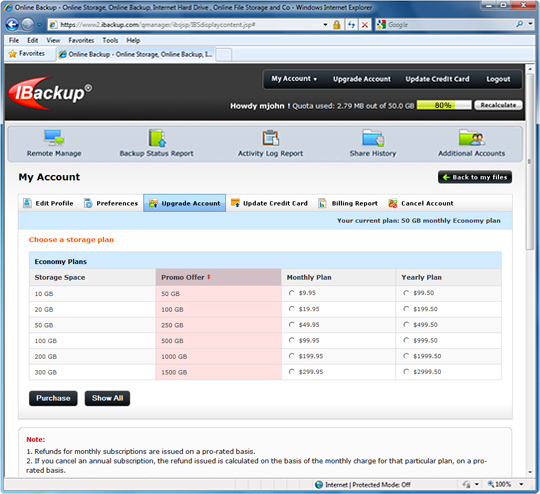Click the Google search provider icon
This screenshot has height=494, width=540.
tap(381, 24)
